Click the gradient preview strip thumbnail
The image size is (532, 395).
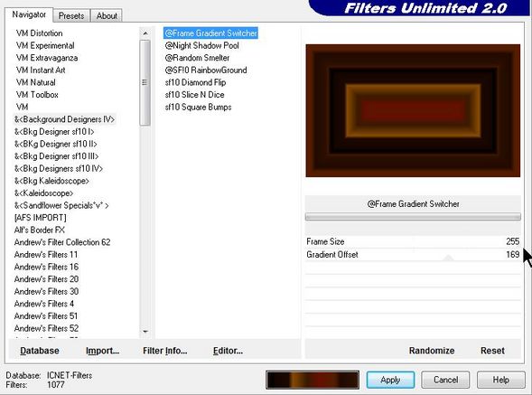(313, 380)
